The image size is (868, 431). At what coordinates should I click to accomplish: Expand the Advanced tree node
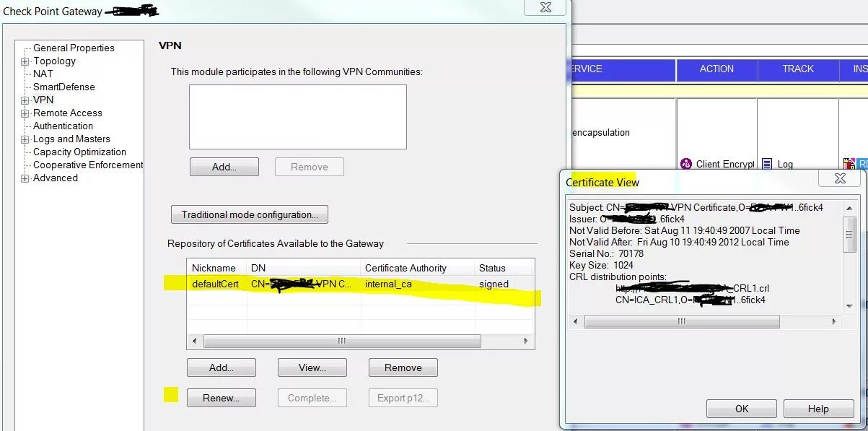[x=25, y=178]
